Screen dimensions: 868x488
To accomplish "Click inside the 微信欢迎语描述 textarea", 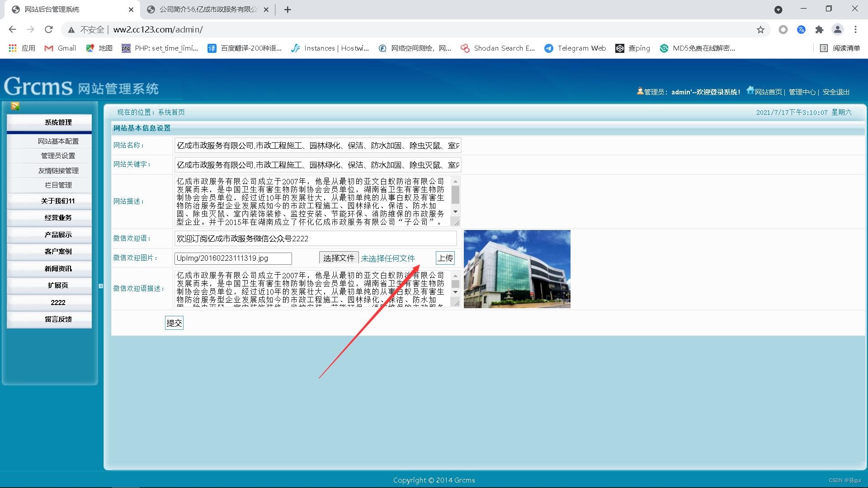I will coord(313,288).
